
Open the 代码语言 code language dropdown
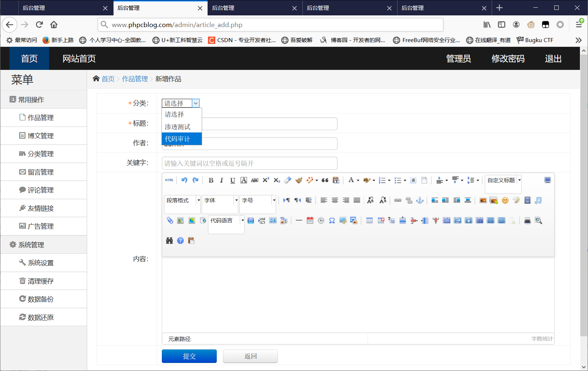point(226,220)
